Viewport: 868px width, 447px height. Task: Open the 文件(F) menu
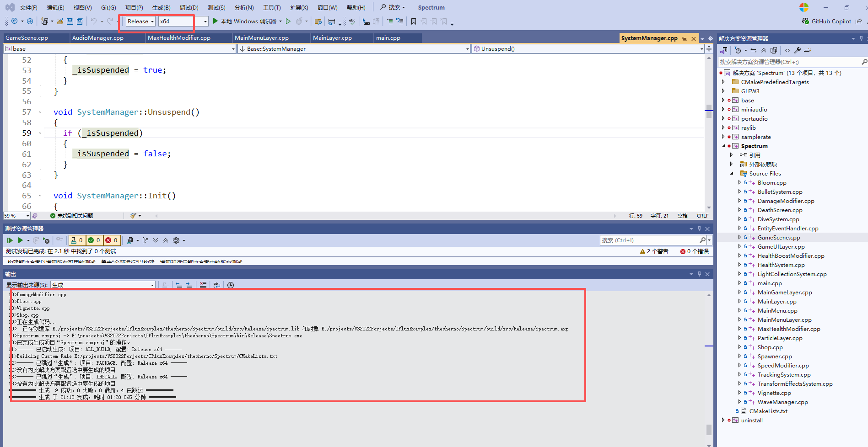tap(28, 7)
